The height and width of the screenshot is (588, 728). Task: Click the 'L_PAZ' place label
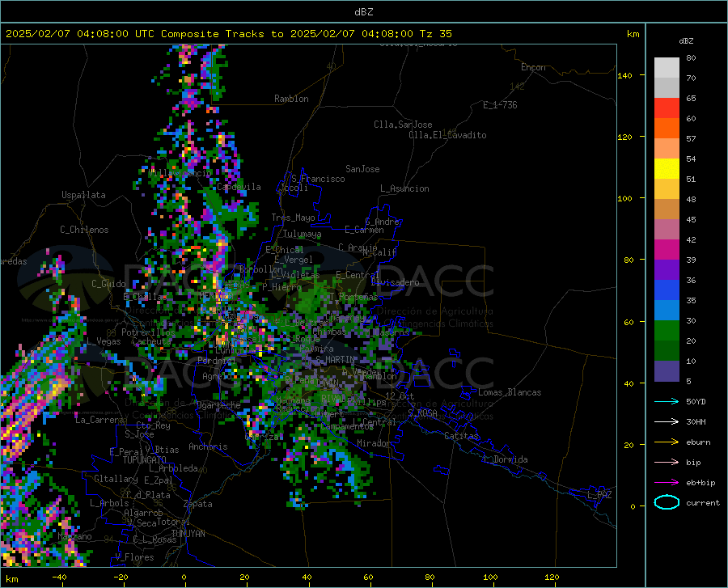coord(599,495)
